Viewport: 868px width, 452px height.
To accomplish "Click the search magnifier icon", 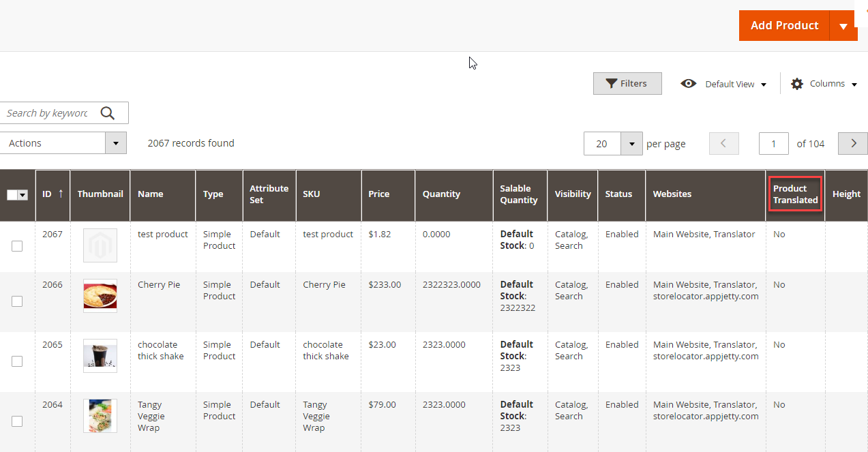I will pyautogui.click(x=108, y=113).
